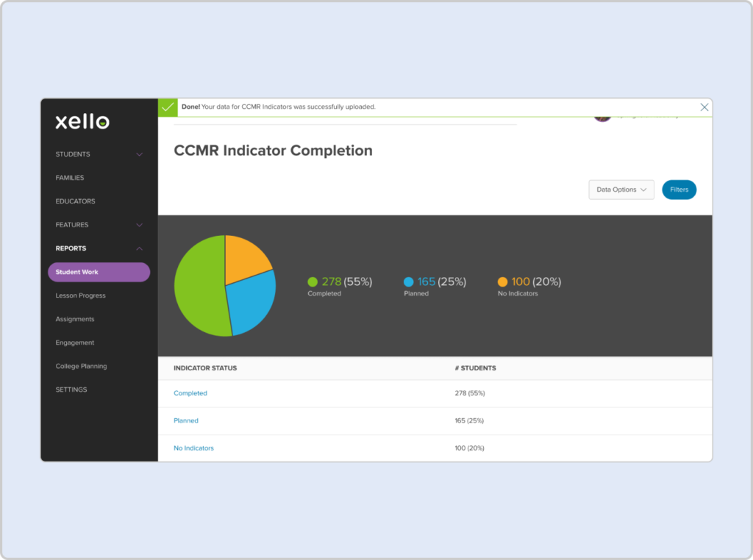Open the Completed indicator status link
This screenshot has height=560, width=753.
tap(190, 393)
